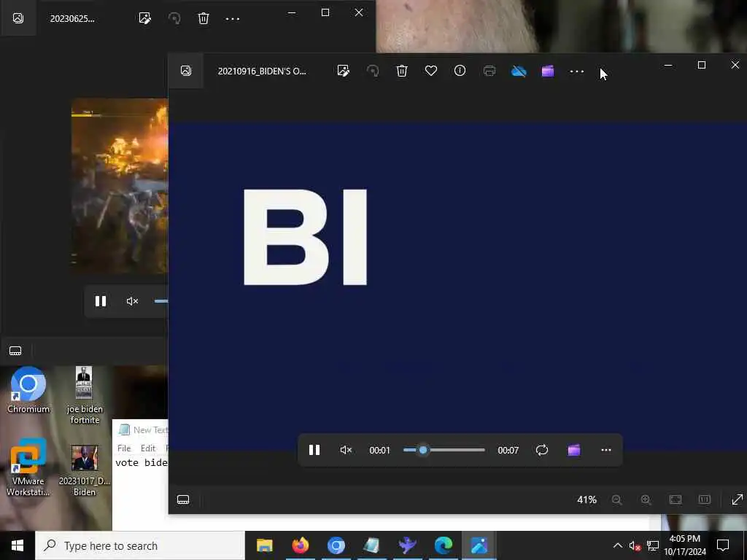Screen dimensions: 747x560
Task: Show hidden icons with the tray chevron
Action: pyautogui.click(x=617, y=545)
